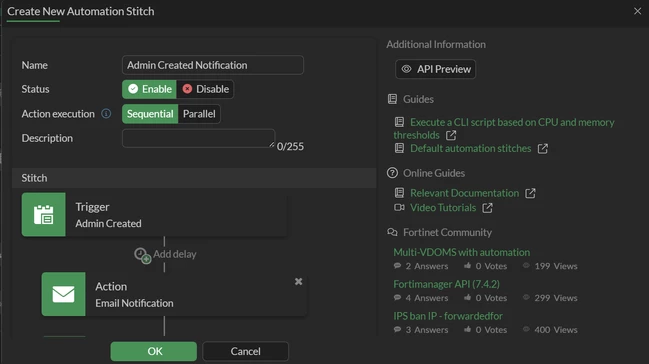Image resolution: width=649 pixels, height=364 pixels.
Task: Click the 0/255 character counter
Action: click(x=290, y=147)
